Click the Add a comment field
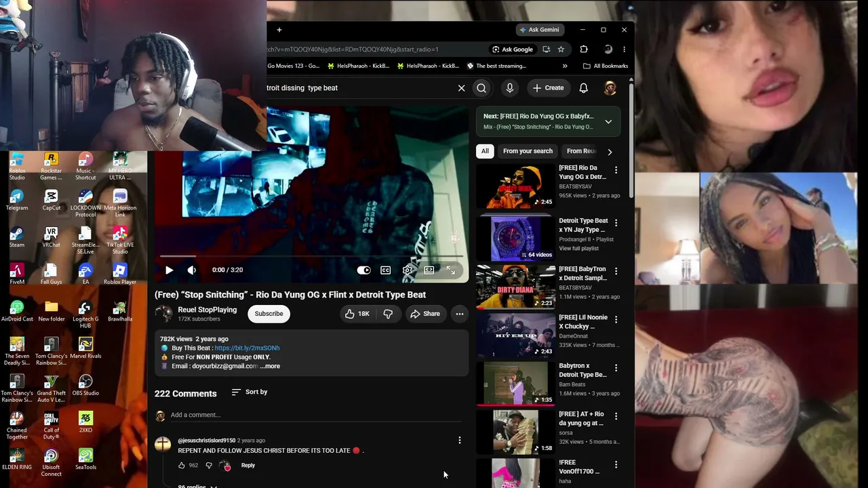The height and width of the screenshot is (488, 868). [x=317, y=415]
